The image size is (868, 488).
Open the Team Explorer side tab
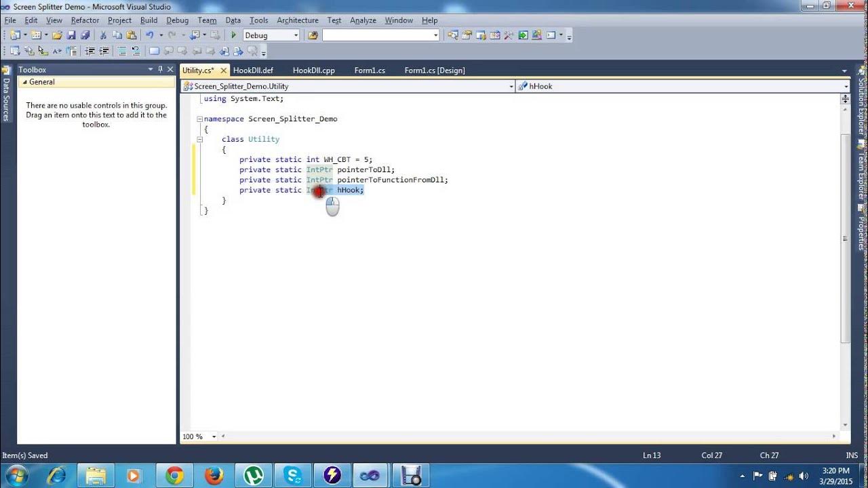pos(862,171)
